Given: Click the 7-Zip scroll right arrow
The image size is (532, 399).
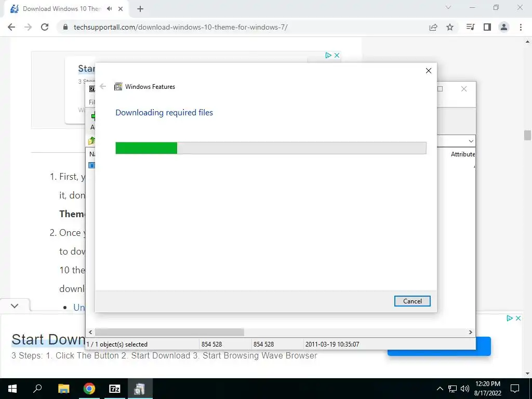Looking at the screenshot, I should click(471, 332).
